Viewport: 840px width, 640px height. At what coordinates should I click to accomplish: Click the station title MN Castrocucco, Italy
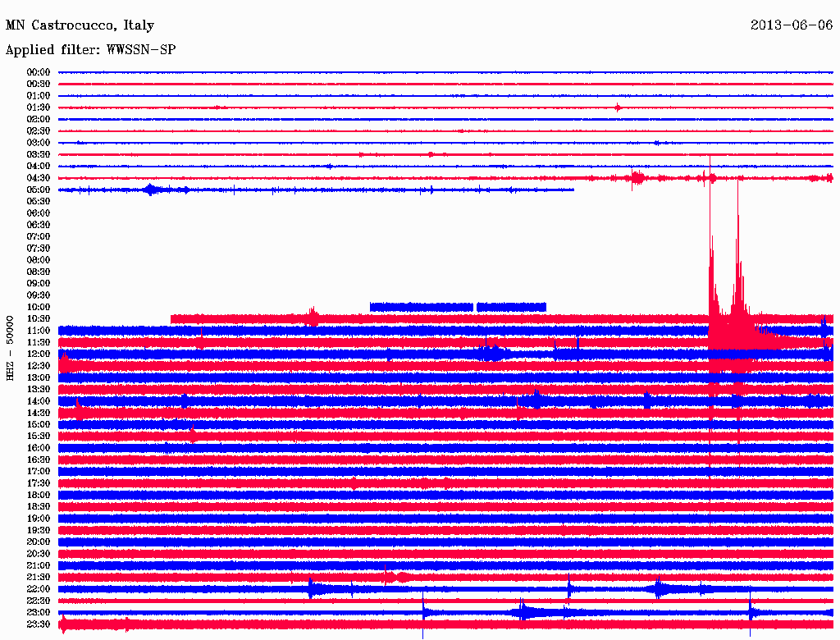(80, 25)
